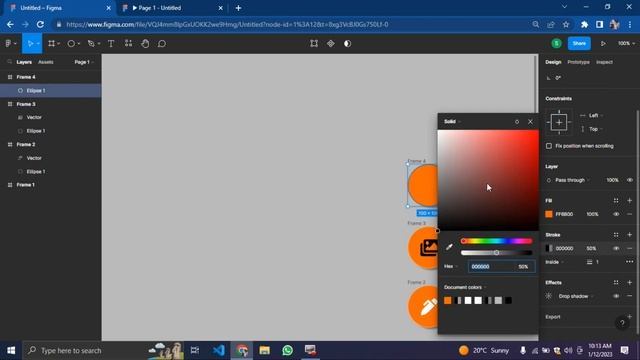Adjust the opacity slider in color picker
This screenshot has width=640, height=360.
[496, 253]
